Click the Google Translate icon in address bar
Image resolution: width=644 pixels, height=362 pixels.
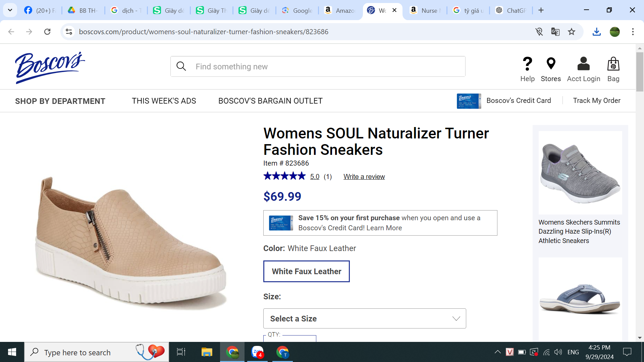555,32
